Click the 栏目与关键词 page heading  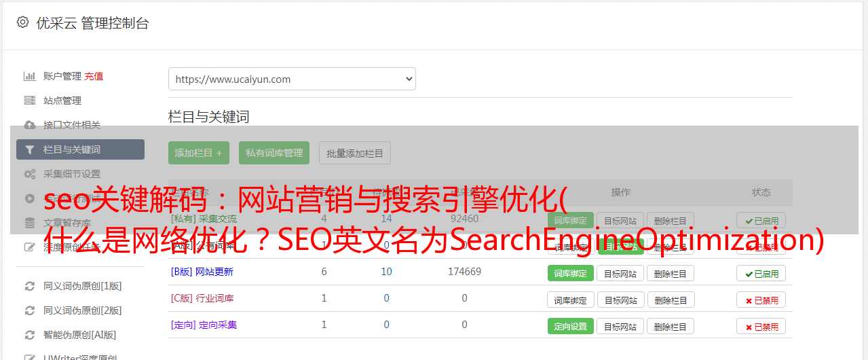[x=209, y=117]
